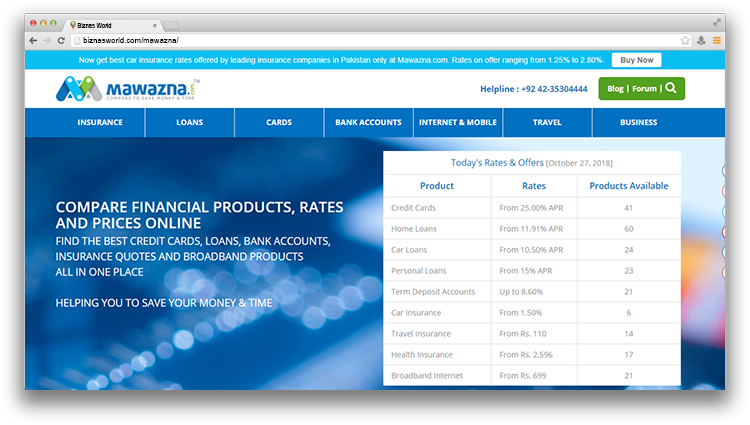Click the browser back arrow
Image resolution: width=750 pixels, height=425 pixels.
click(x=33, y=40)
